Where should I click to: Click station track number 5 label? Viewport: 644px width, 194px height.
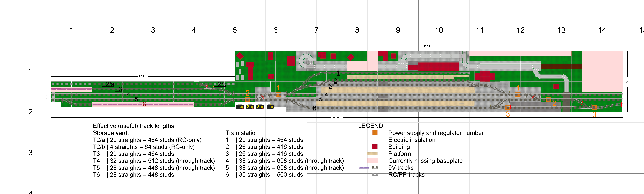[x=321, y=99]
